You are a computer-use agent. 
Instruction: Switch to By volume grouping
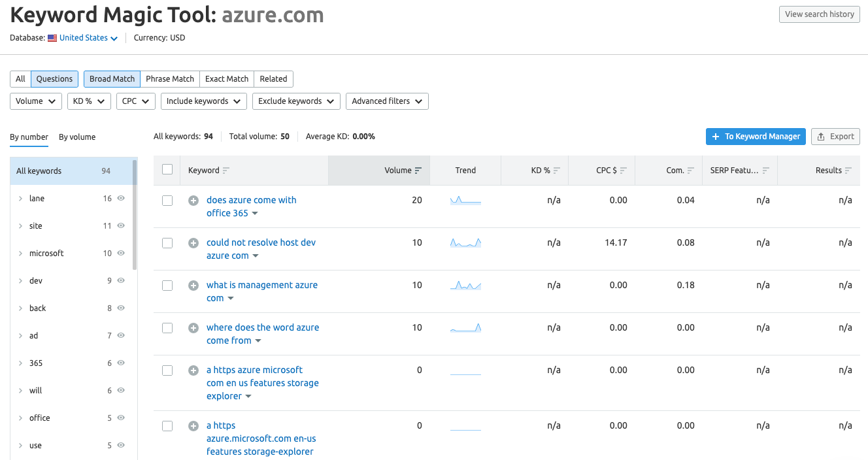tap(77, 137)
